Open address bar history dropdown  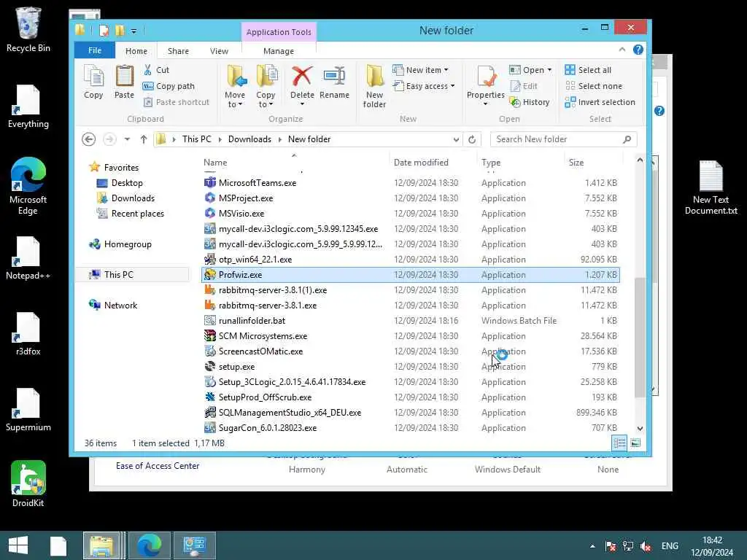coord(456,139)
